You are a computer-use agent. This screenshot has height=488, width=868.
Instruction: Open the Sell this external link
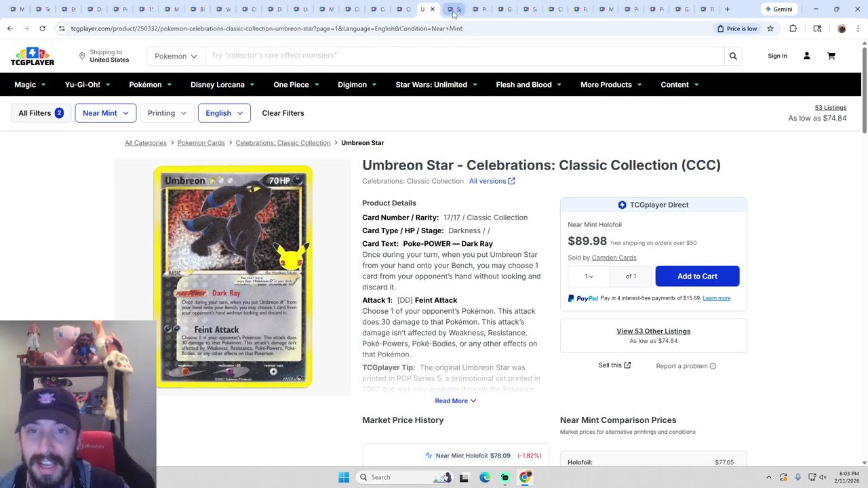614,365
